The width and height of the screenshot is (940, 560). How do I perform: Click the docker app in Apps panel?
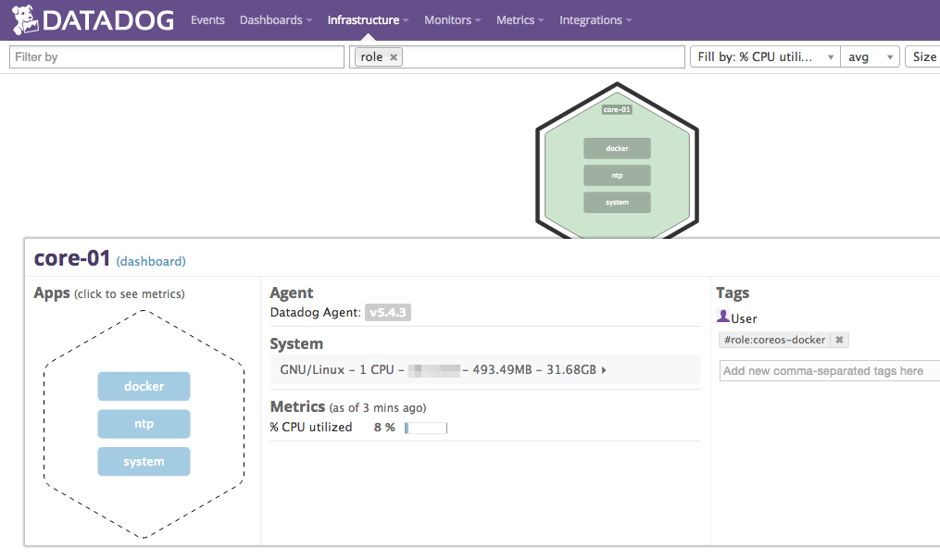(144, 386)
